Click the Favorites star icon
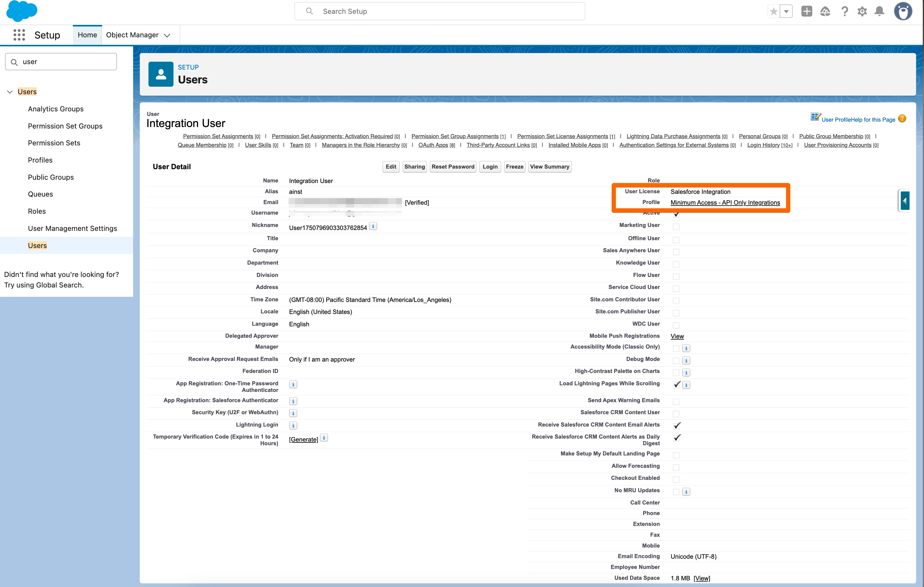This screenshot has width=924, height=587. pos(774,11)
